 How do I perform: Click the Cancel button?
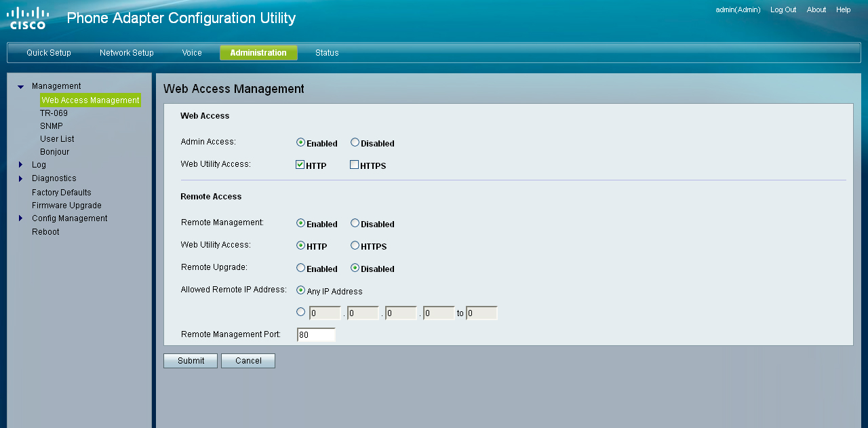point(248,361)
